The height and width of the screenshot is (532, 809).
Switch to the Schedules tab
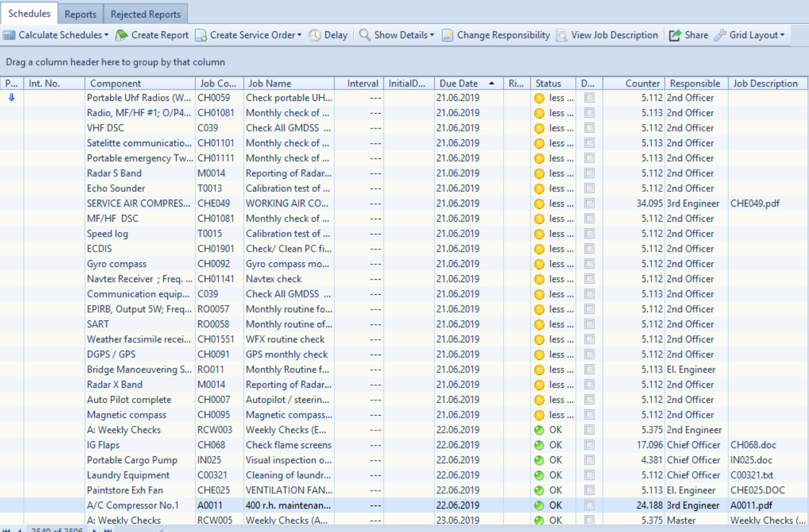[x=29, y=13]
